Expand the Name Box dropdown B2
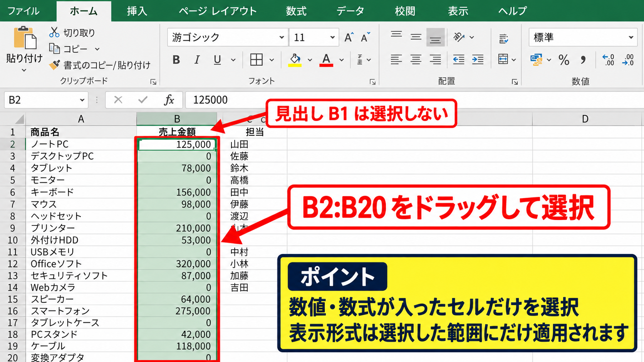The image size is (644, 362). pyautogui.click(x=82, y=100)
